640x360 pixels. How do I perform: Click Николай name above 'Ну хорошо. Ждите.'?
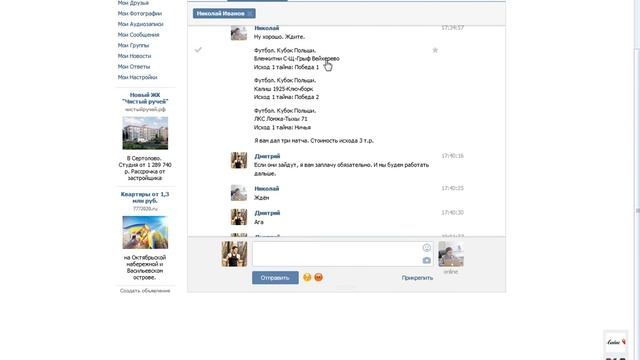click(267, 28)
